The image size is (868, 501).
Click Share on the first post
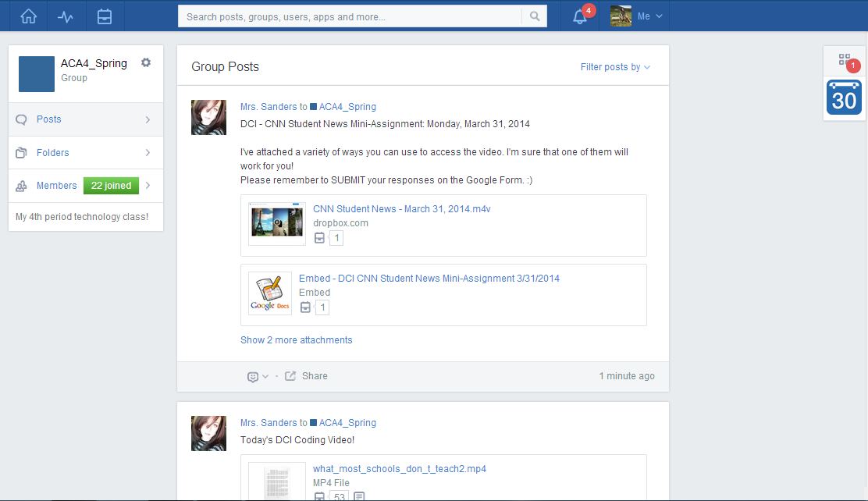click(315, 376)
